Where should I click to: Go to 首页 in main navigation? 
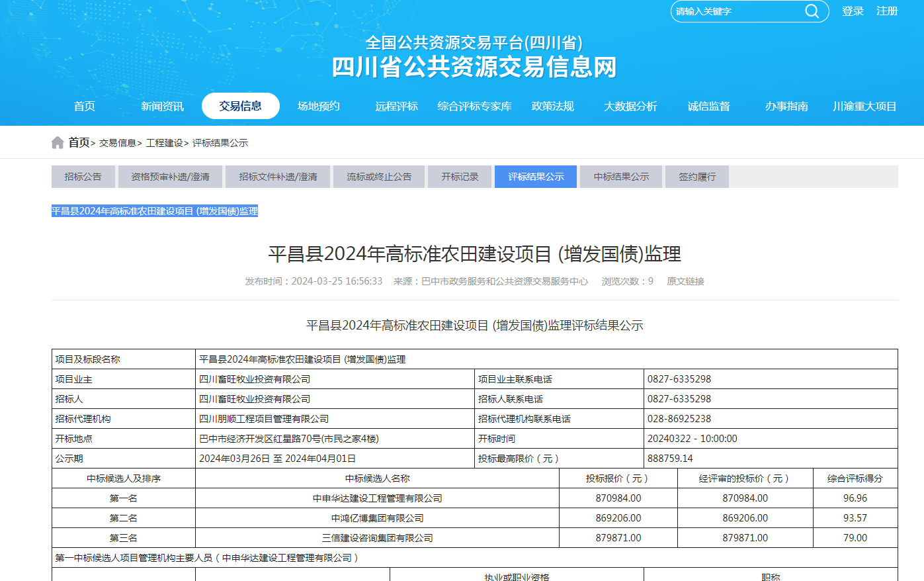click(x=84, y=106)
